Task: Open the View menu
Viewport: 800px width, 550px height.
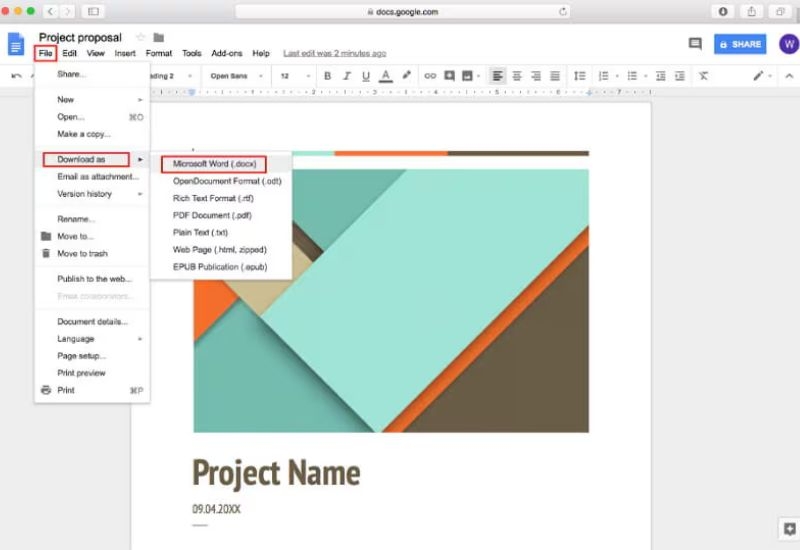Action: pos(95,53)
